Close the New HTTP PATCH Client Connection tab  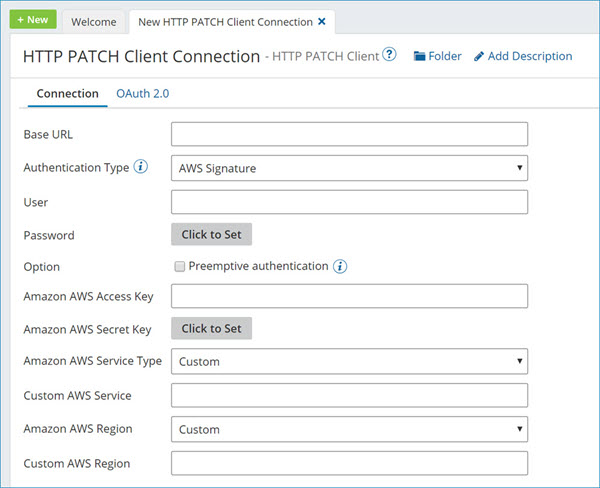click(322, 21)
